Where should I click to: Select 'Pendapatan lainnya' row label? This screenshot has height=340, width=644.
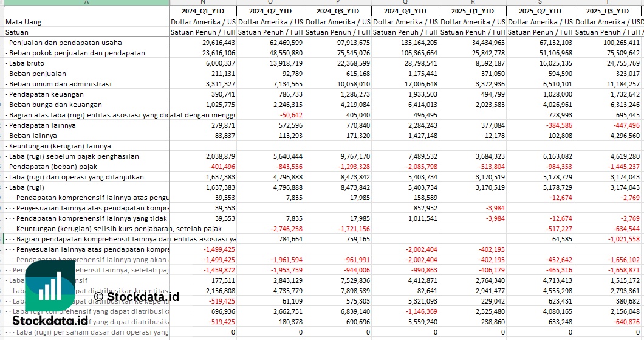pyautogui.click(x=42, y=125)
